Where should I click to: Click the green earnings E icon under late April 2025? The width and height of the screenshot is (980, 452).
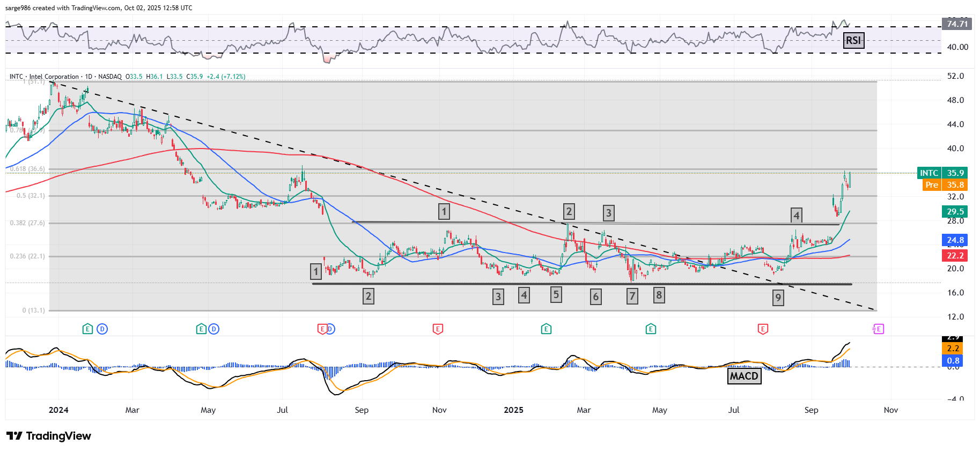(x=651, y=329)
